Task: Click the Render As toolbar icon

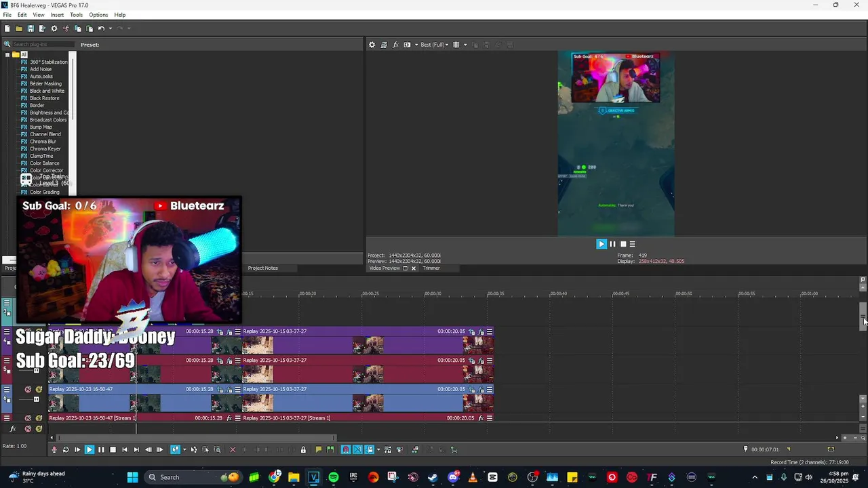Action: click(x=42, y=28)
